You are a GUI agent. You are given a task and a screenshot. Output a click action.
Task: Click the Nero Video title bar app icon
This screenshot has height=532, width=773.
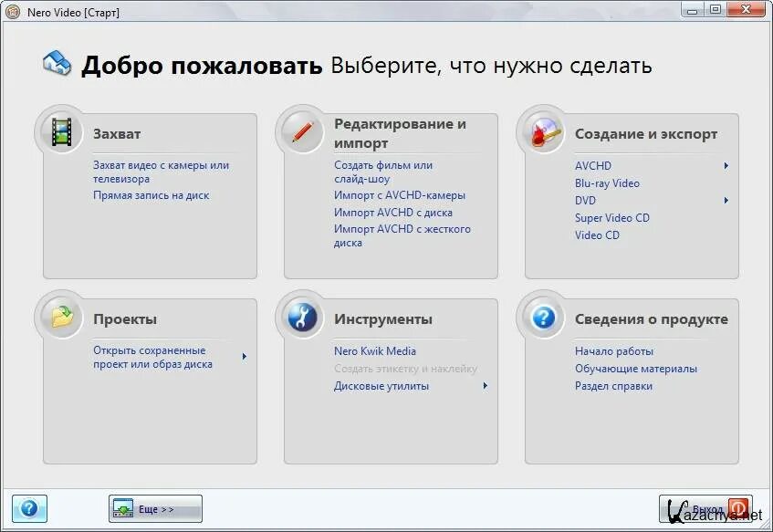[13, 12]
